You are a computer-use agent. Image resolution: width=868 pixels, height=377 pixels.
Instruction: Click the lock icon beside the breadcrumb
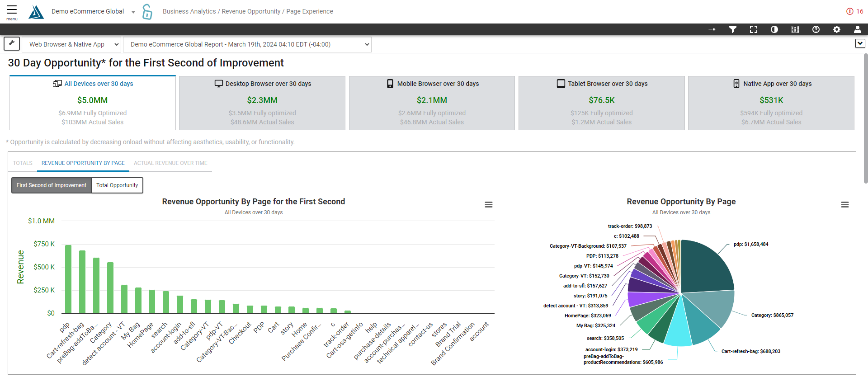coord(147,12)
